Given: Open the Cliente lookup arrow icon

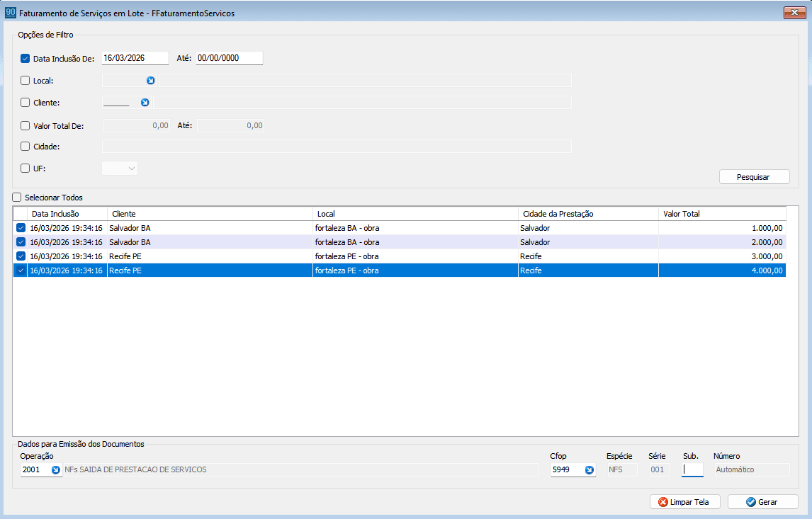Looking at the screenshot, I should (x=145, y=103).
